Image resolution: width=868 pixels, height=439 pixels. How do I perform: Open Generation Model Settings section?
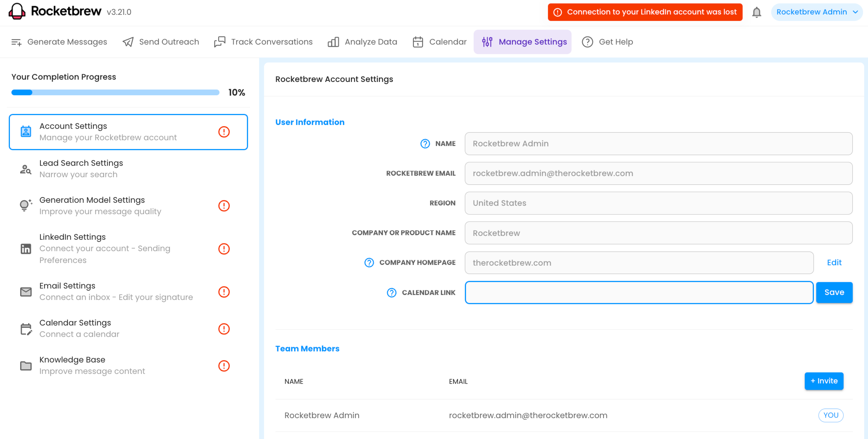tap(128, 206)
